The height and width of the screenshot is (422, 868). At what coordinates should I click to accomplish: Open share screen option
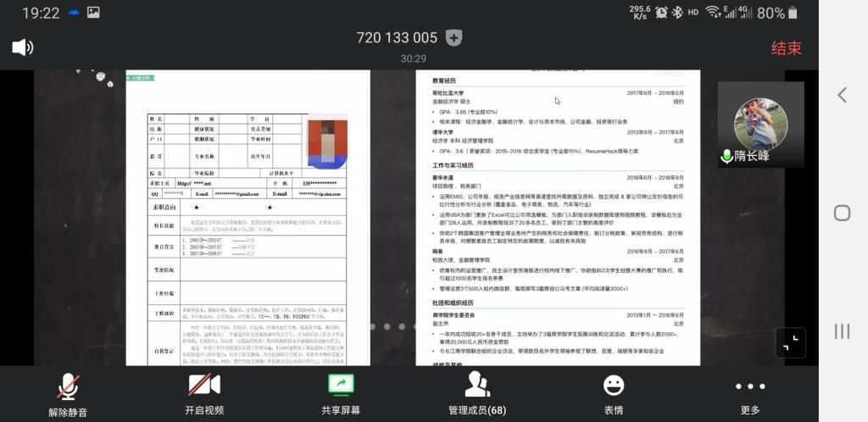coord(340,393)
